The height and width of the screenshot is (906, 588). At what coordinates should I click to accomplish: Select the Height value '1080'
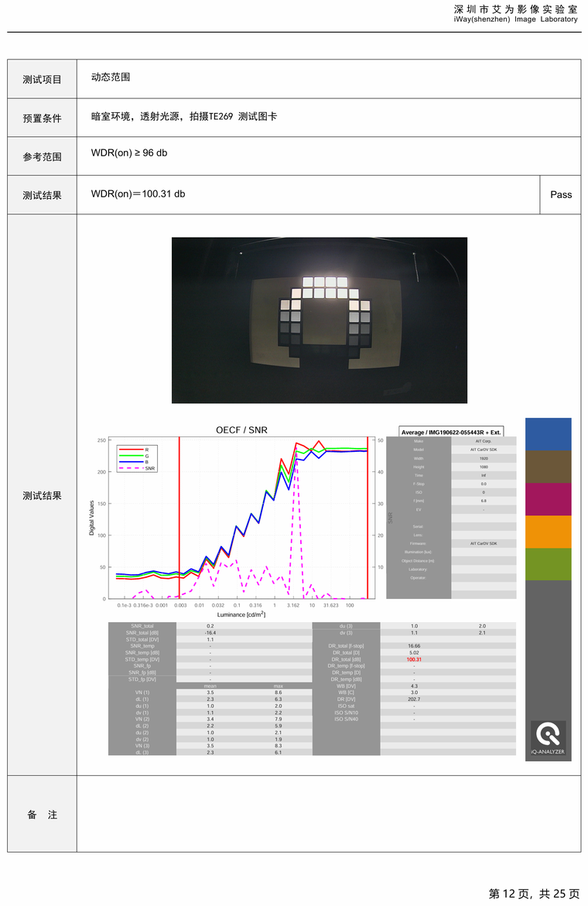pyautogui.click(x=484, y=467)
